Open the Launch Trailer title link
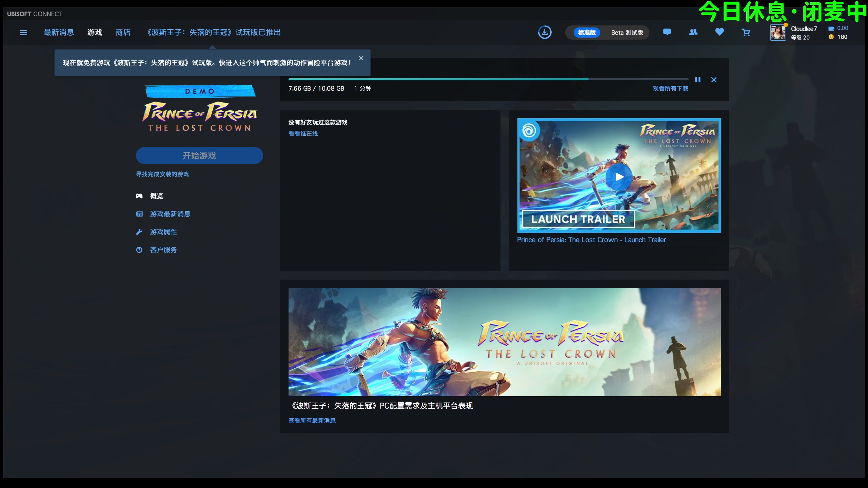Viewport: 868px width, 488px height. tap(591, 240)
